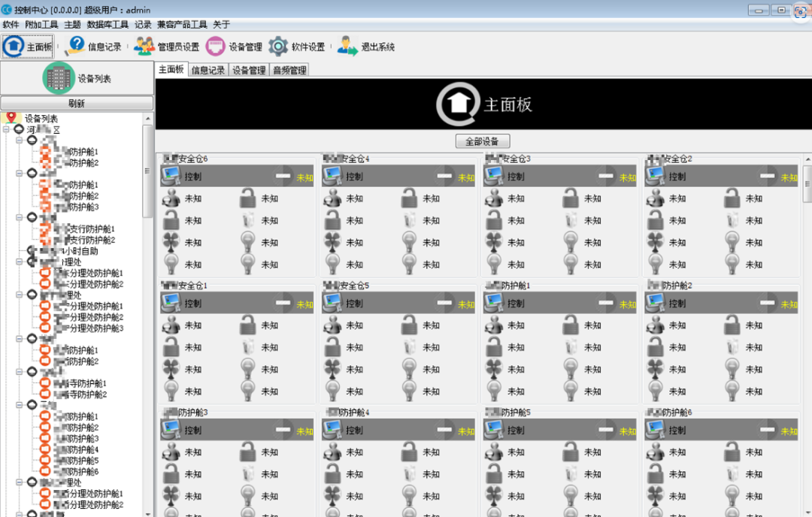Toggle the minus switch in 安全仓2 control row
Screen dimensions: 812x517
click(768, 176)
